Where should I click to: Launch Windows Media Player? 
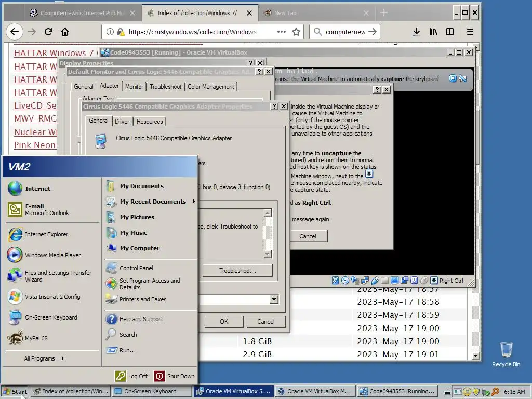[x=52, y=255]
